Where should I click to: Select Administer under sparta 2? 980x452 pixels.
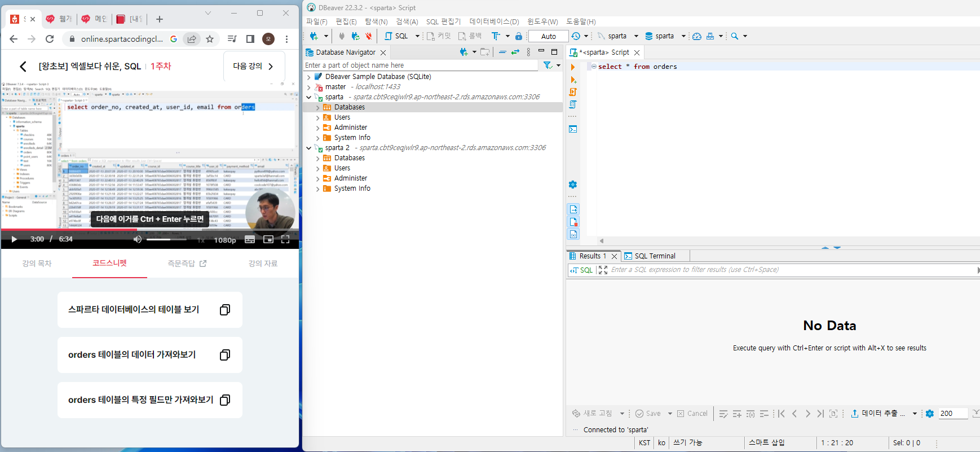point(351,178)
